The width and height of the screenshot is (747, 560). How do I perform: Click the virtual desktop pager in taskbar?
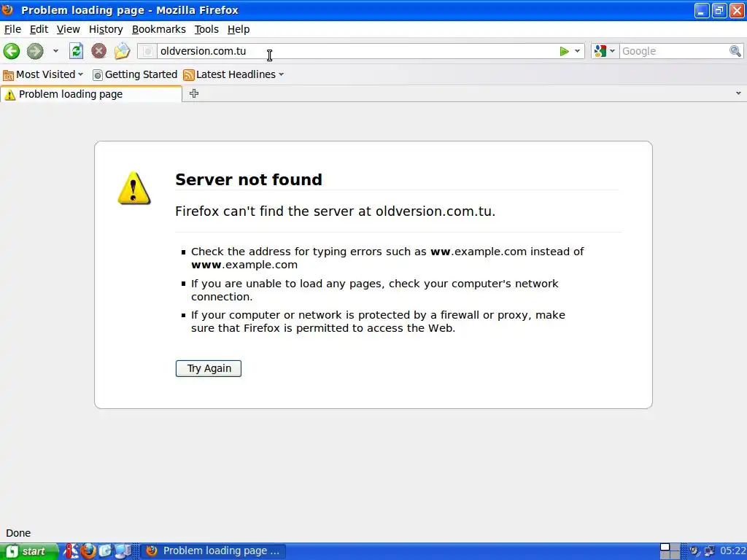click(670, 551)
